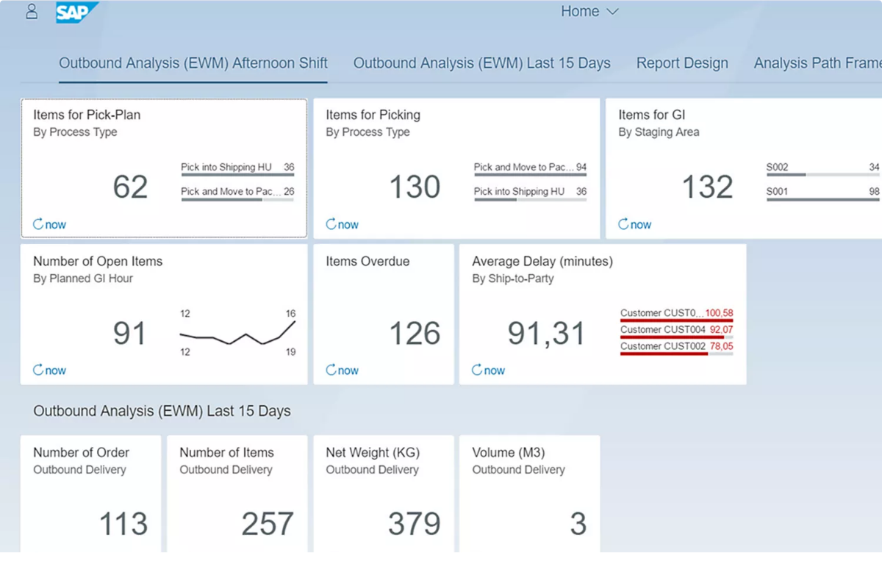Click refresh icon on Items for GI tile

point(623,224)
